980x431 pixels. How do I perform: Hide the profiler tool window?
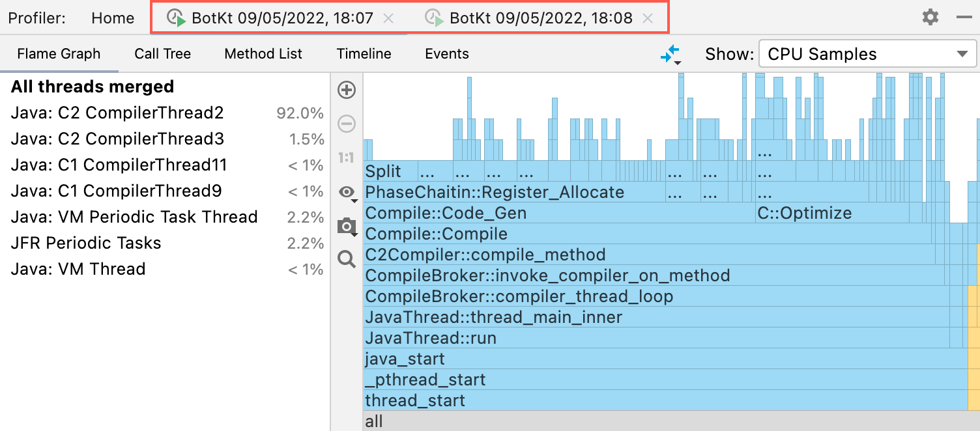click(x=964, y=18)
